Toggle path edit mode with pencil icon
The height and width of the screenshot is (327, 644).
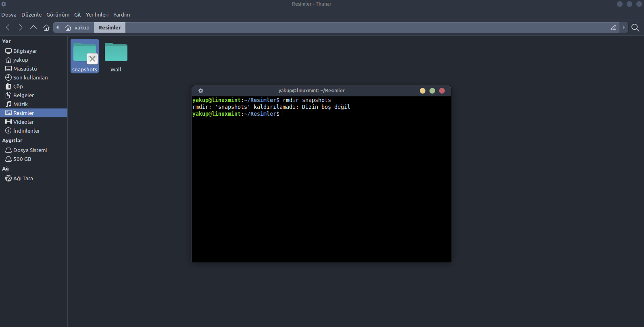point(613,27)
